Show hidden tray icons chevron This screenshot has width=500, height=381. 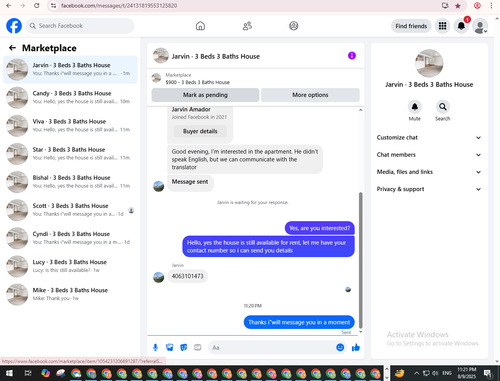click(x=416, y=373)
